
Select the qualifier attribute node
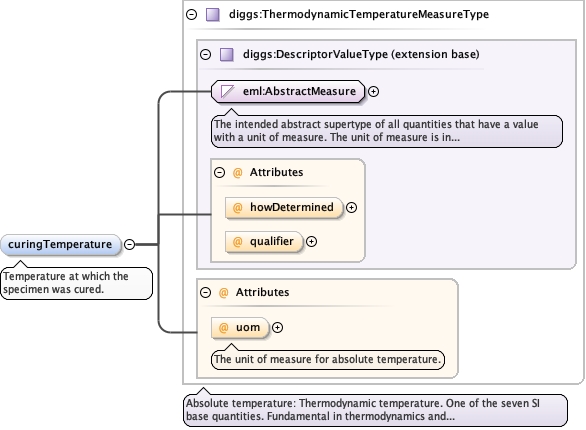tap(264, 242)
